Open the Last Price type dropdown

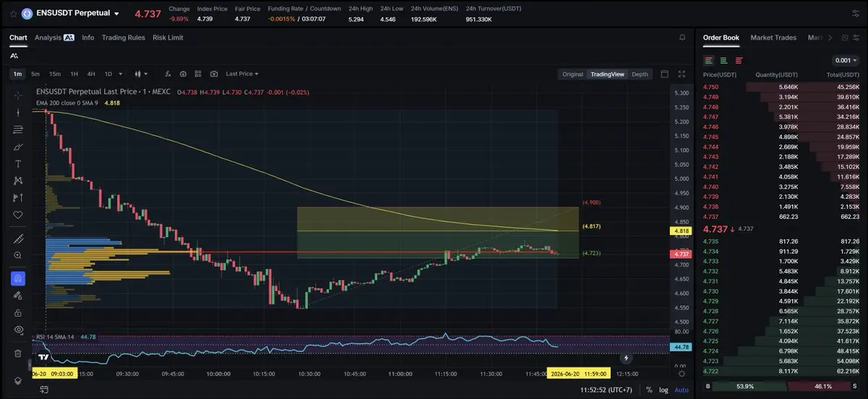242,74
